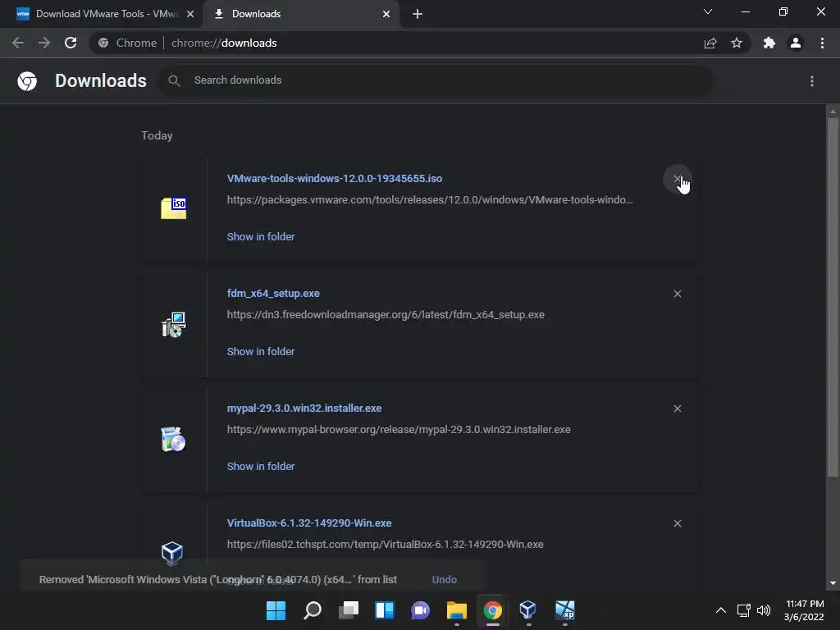
Task: Click the VirtualBox cube file icon
Action: pos(172,553)
